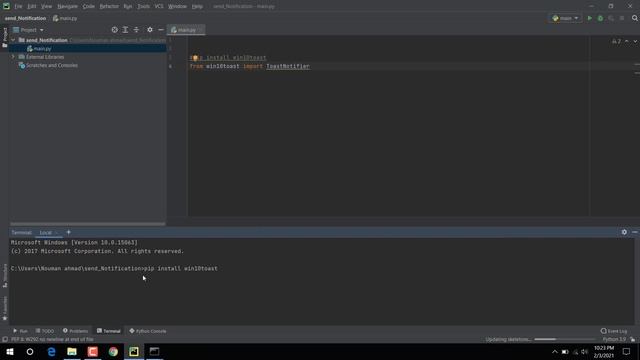
Task: Open the Event Log
Action: click(614, 331)
